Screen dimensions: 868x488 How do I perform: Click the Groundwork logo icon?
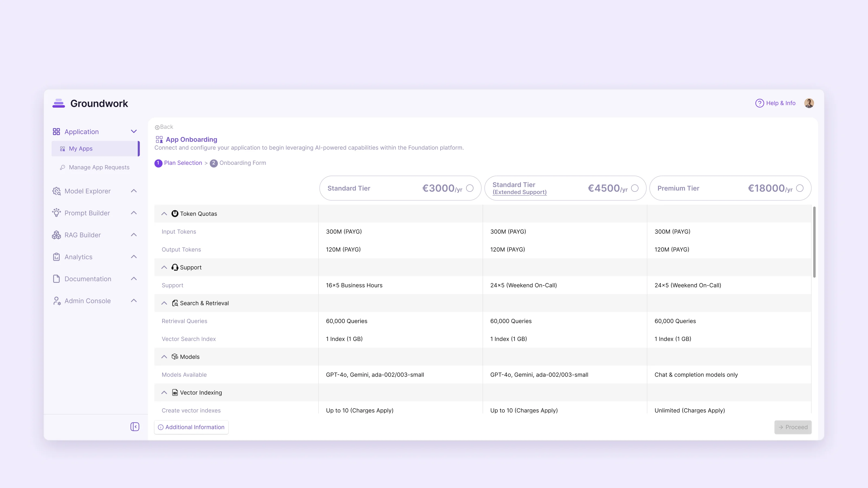pos(59,103)
